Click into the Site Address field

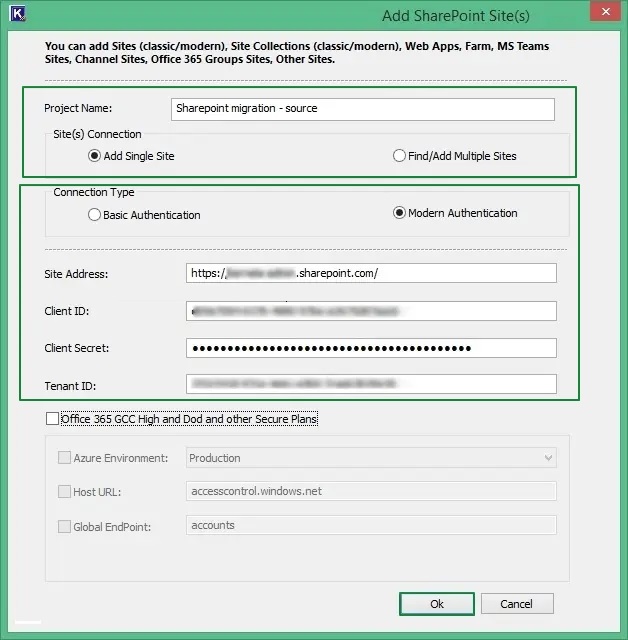point(371,273)
